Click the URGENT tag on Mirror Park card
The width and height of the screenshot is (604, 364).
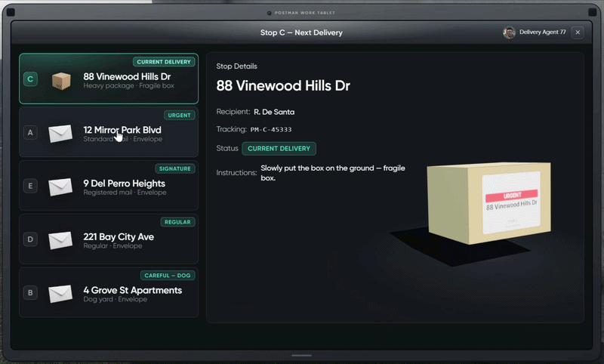[x=179, y=116]
